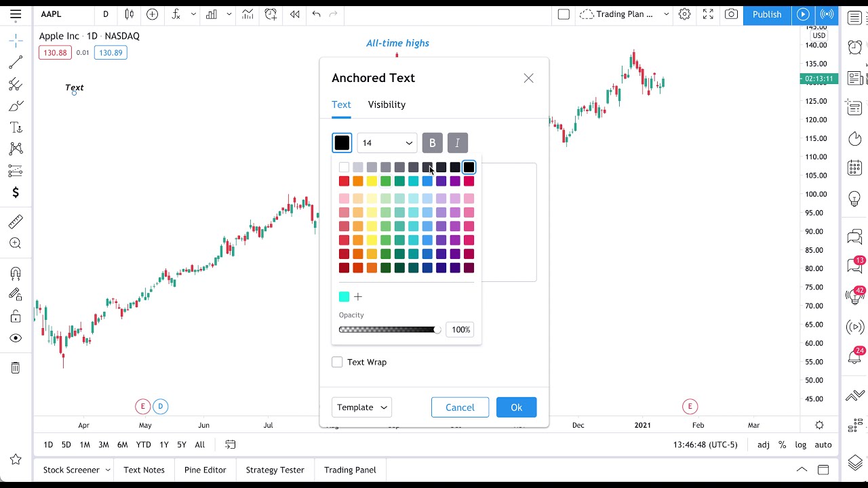Screen dimensions: 868x488
Task: Toggle the auto scale option
Action: point(823,445)
